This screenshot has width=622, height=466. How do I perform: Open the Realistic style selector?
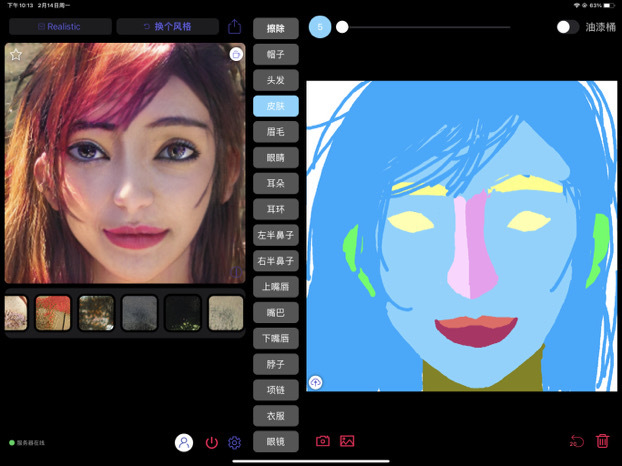[x=60, y=27]
